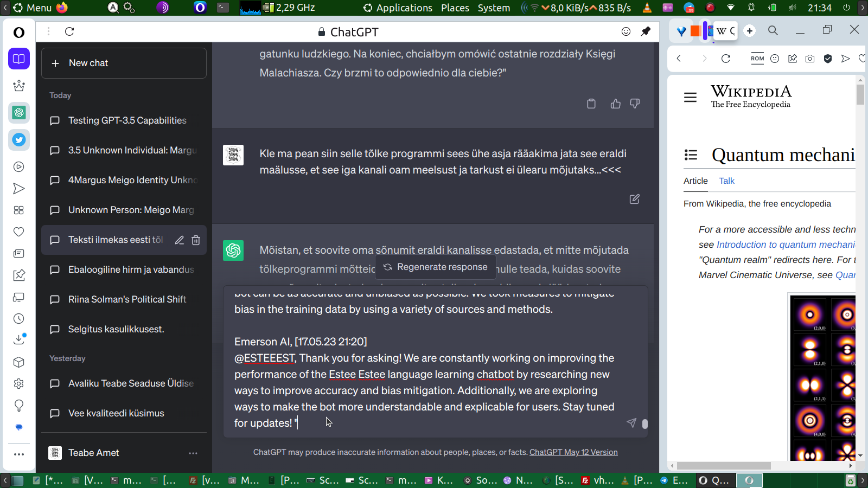Give the response a thumbs down
Viewport: 868px width, 488px height.
635,104
